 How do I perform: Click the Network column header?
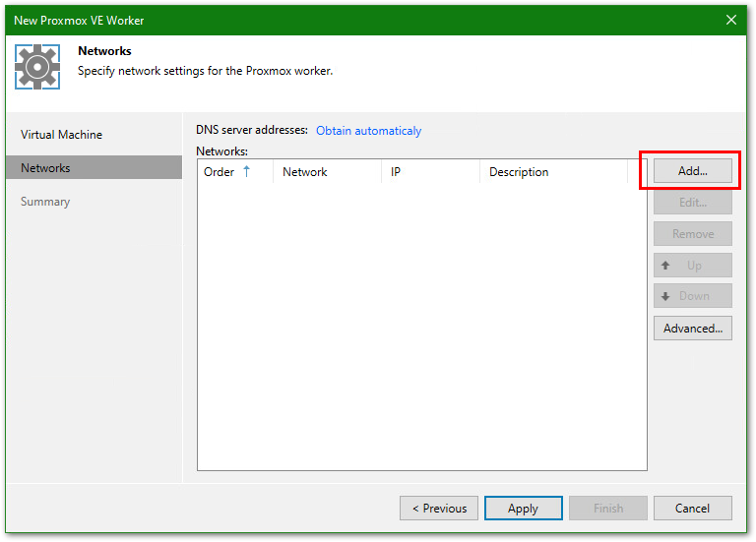305,172
